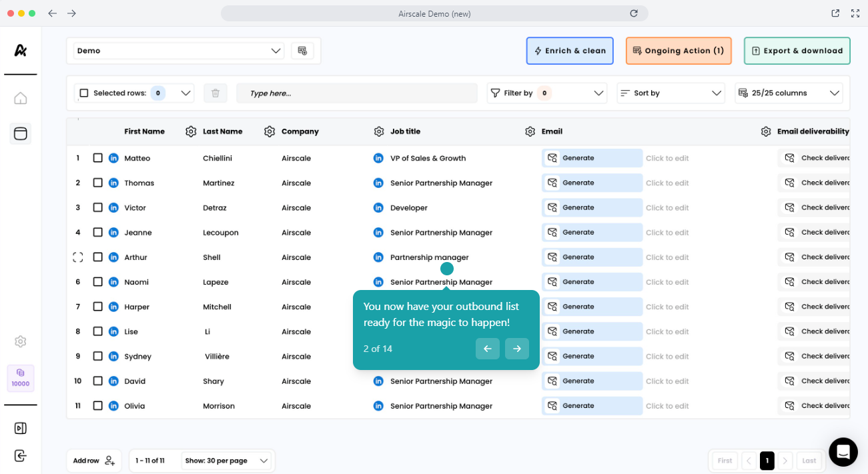Screen dimensions: 868x474
Task: Click the gear icon next to Company column
Action: tap(270, 131)
